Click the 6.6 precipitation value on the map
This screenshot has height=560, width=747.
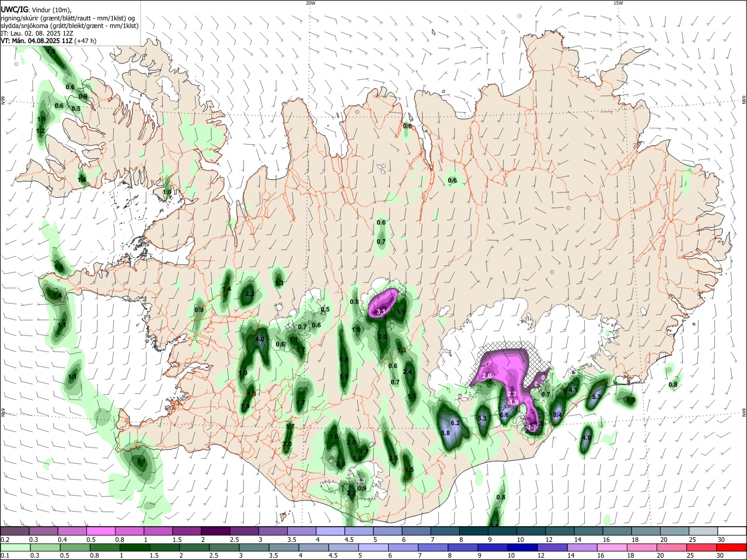504,415
